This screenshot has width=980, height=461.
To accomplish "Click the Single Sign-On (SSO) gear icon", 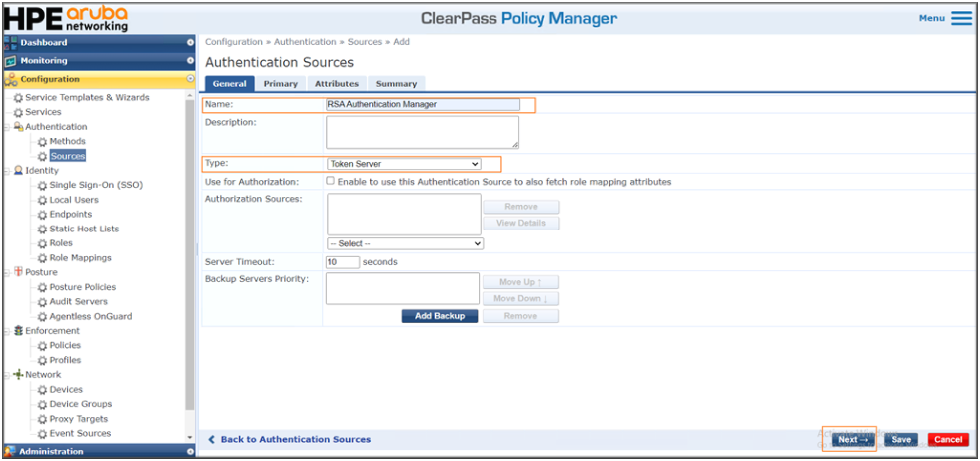I will (42, 186).
